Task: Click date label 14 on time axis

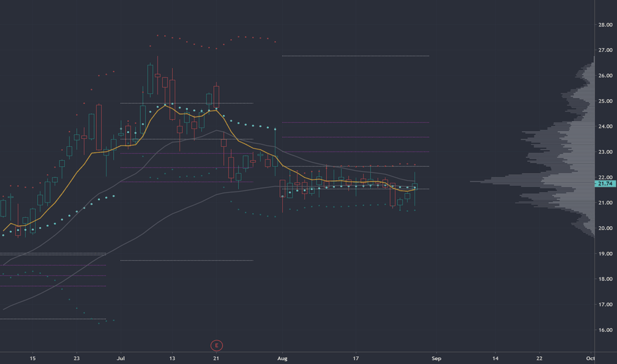Action: (495, 359)
